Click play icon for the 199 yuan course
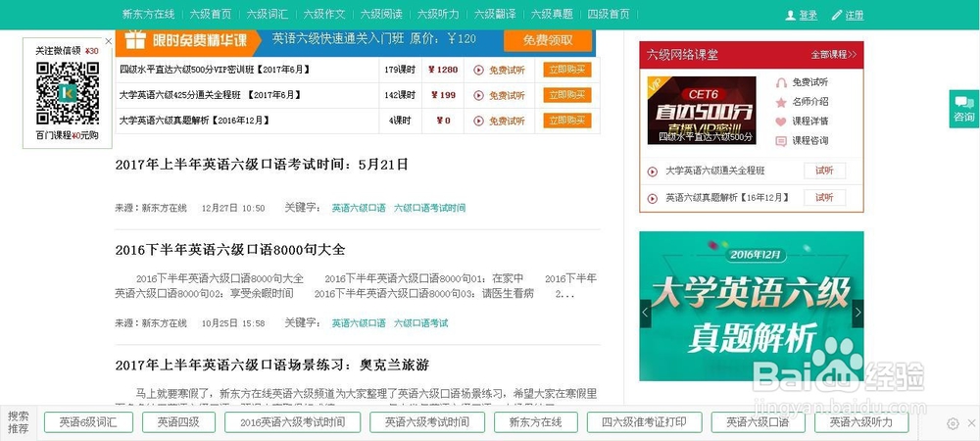Viewport: 980px width, 441px height. [479, 96]
